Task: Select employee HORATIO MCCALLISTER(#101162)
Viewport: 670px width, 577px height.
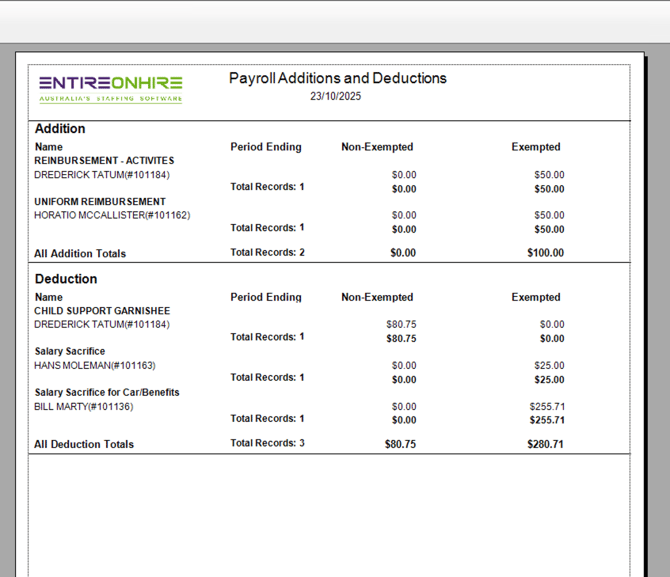Action: 112,215
